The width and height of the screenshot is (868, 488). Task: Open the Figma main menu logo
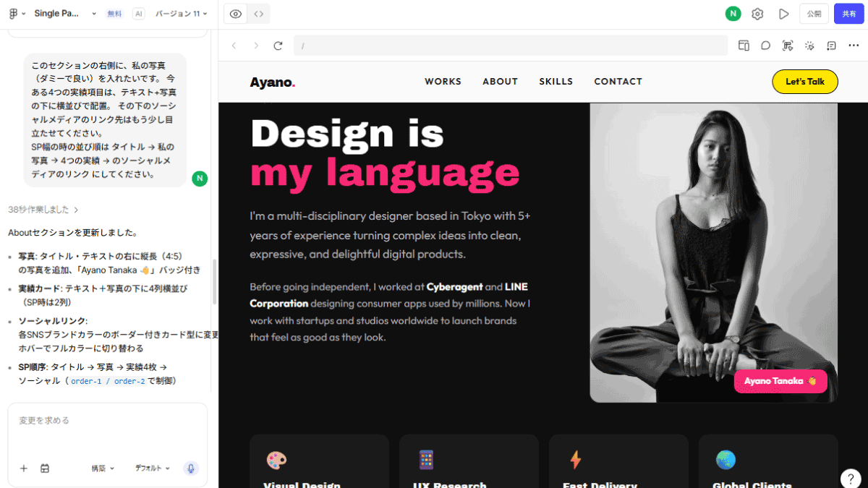[13, 14]
